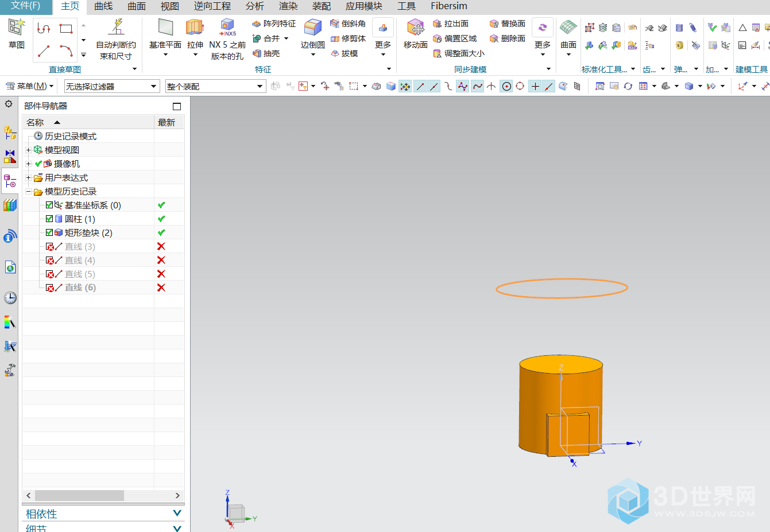This screenshot has height=532, width=770.
Task: Collapse the 模型历史记录 tree node
Action: pyautogui.click(x=28, y=191)
